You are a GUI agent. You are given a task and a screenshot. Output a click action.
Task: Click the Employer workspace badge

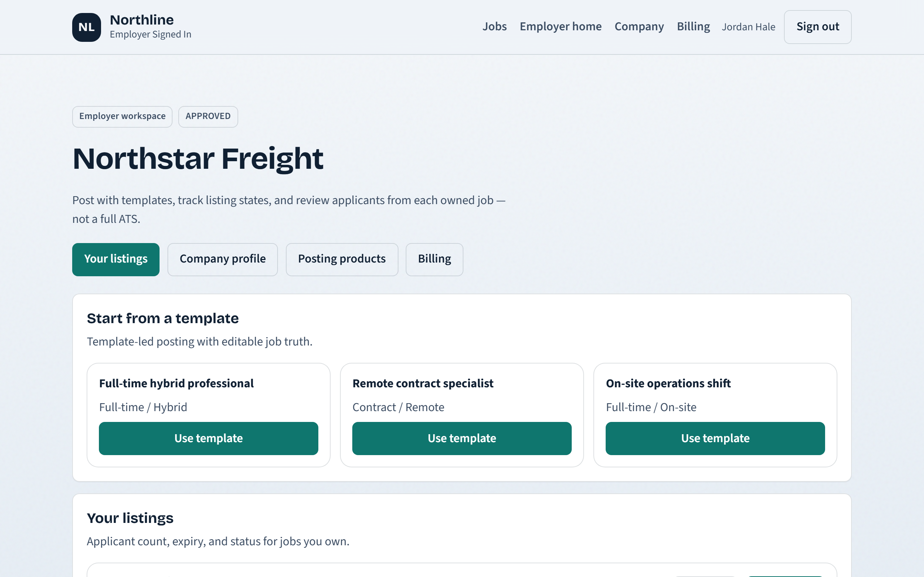122,116
